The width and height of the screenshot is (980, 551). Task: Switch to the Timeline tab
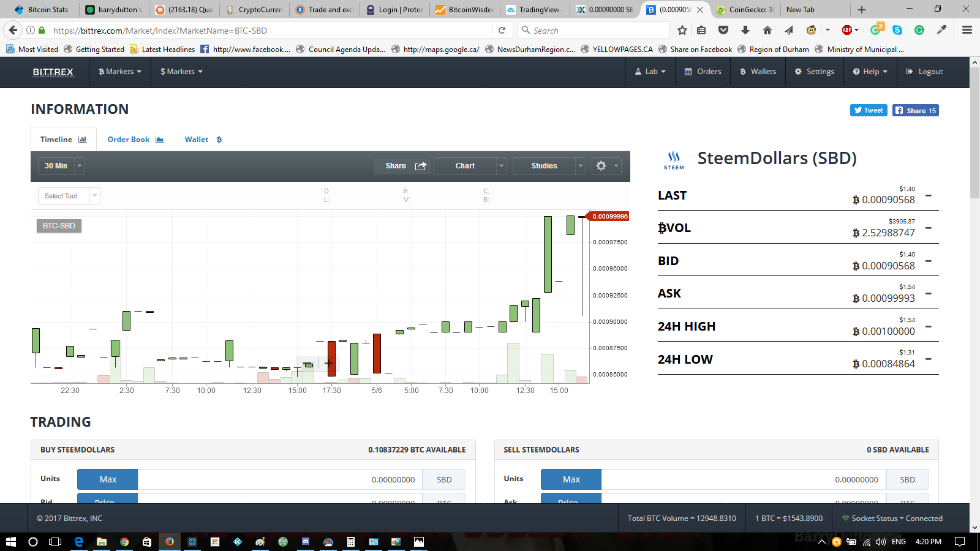tap(64, 140)
